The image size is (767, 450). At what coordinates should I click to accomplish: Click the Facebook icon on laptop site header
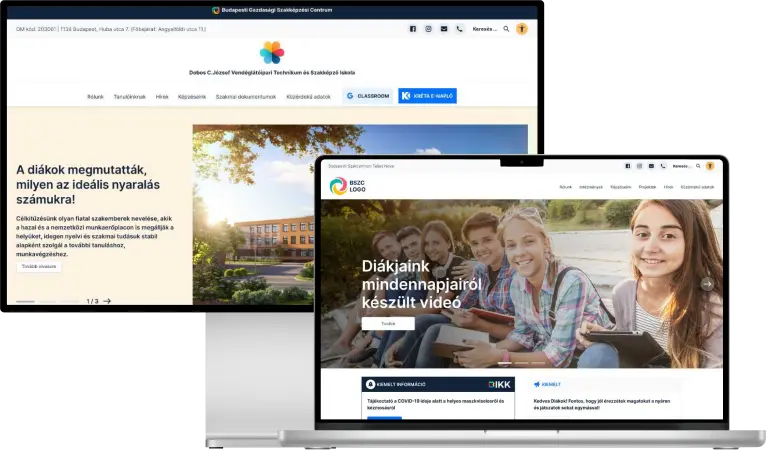point(627,166)
